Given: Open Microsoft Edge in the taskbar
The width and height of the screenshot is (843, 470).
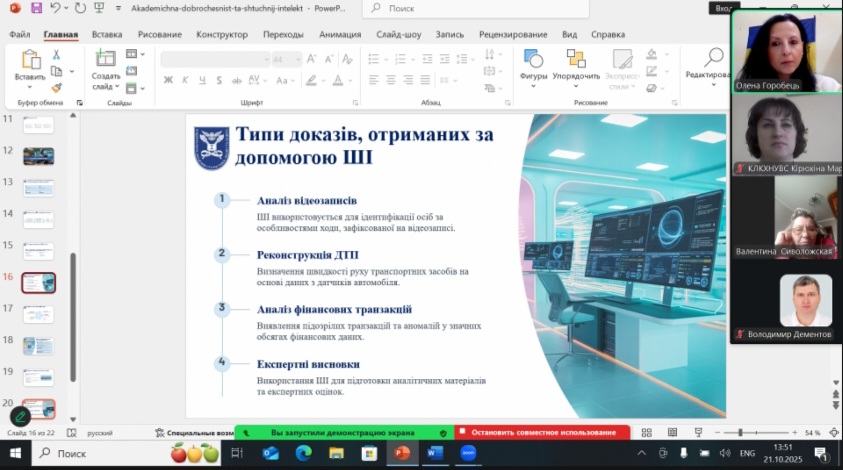Looking at the screenshot, I should (x=303, y=453).
